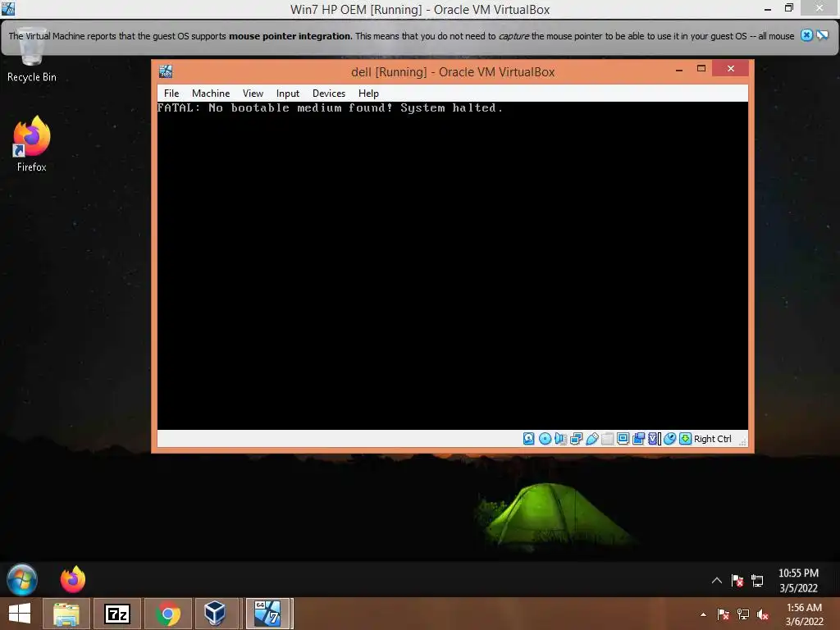Open the Input menu in dell VM window
Viewport: 840px width, 630px height.
click(x=288, y=94)
